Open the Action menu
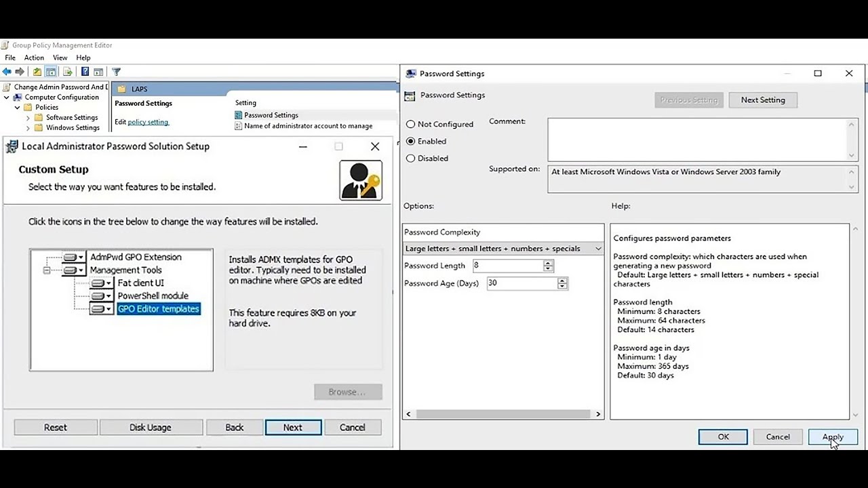This screenshot has height=488, width=868. 34,58
